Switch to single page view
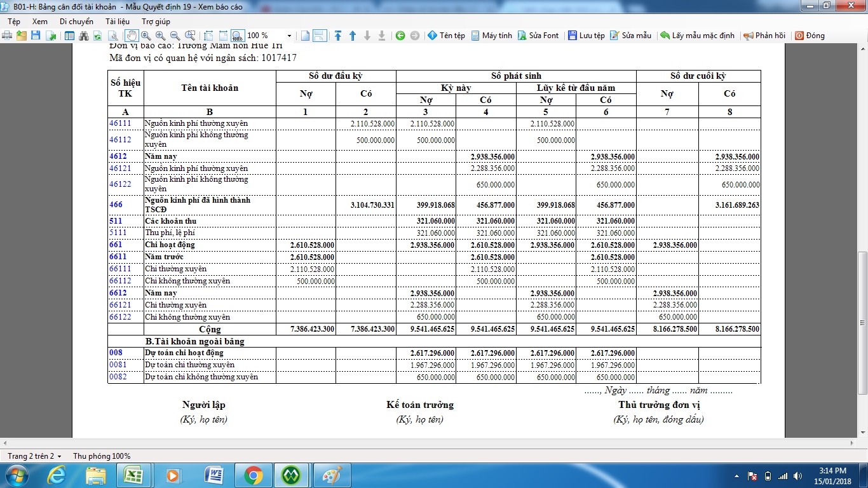868x488 pixels. (x=305, y=36)
